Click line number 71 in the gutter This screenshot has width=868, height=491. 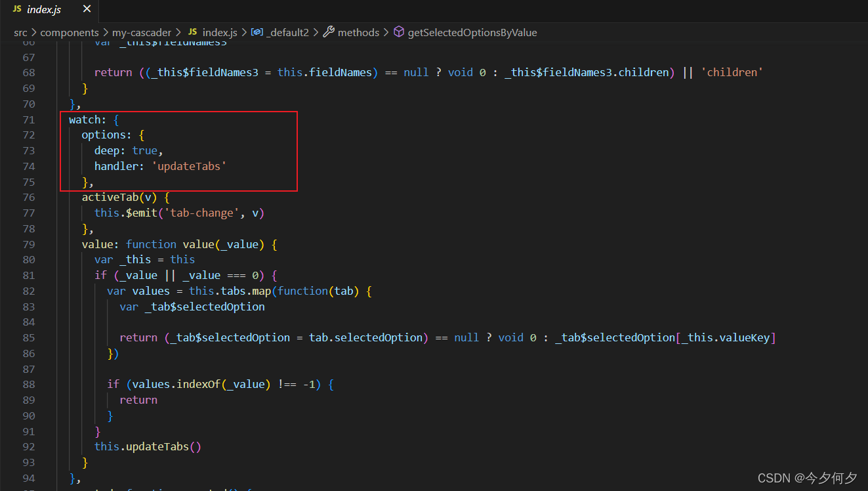click(x=28, y=119)
